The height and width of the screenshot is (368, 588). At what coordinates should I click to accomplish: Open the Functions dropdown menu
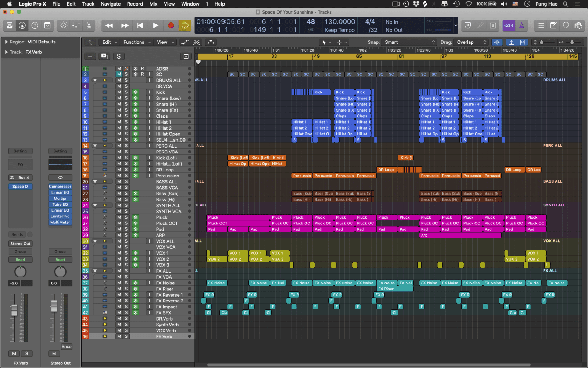click(x=137, y=42)
